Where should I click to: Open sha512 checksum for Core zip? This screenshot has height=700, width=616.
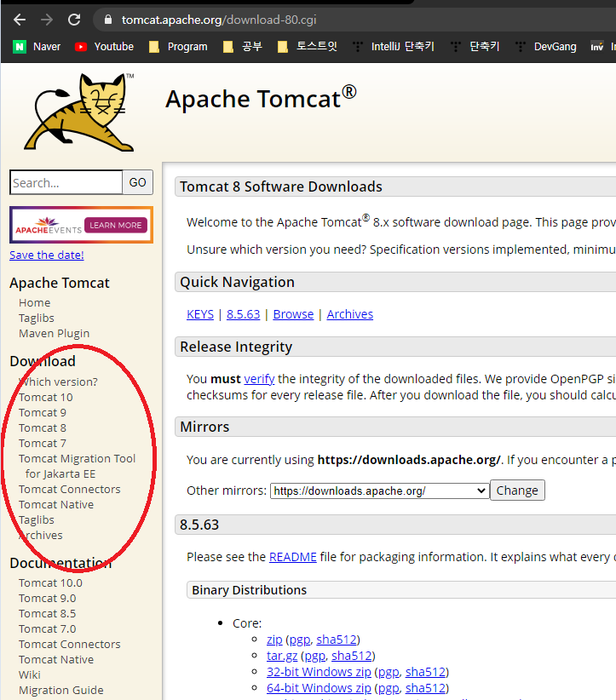pyautogui.click(x=337, y=640)
